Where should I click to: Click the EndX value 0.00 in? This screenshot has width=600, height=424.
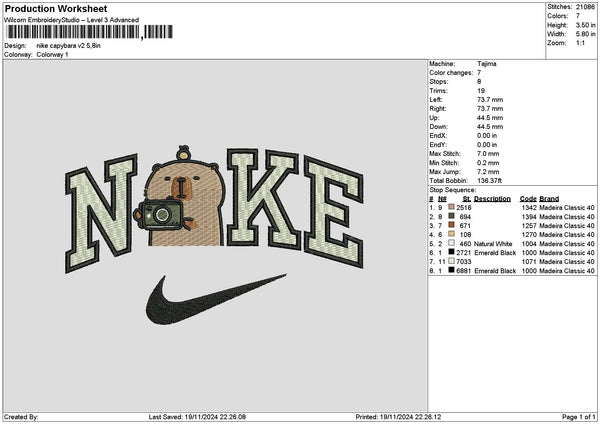coord(487,135)
